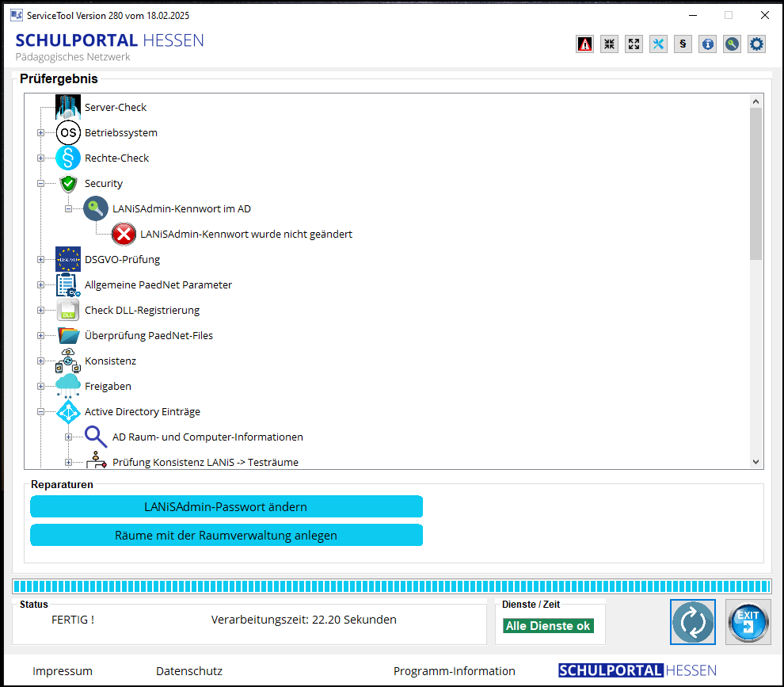Expand the Betriebssystem tree node
The width and height of the screenshot is (784, 687).
(41, 132)
